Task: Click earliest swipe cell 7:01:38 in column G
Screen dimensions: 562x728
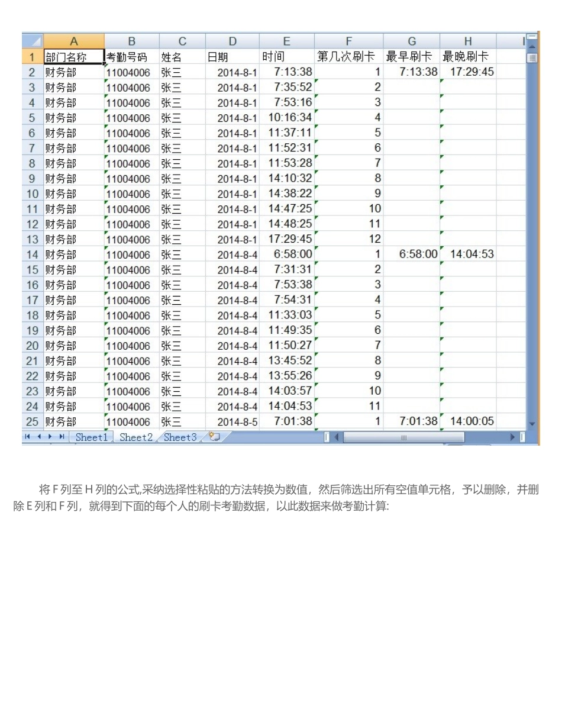Action: tap(412, 421)
